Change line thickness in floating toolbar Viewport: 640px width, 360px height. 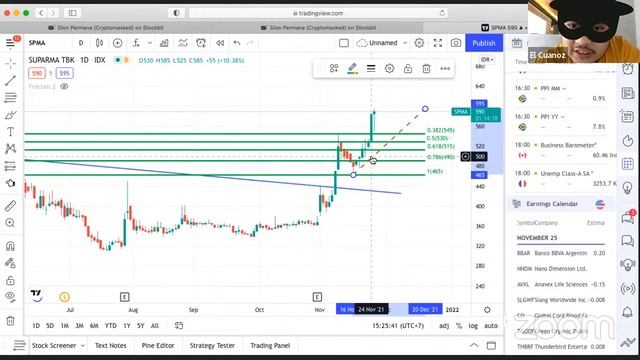pyautogui.click(x=371, y=69)
